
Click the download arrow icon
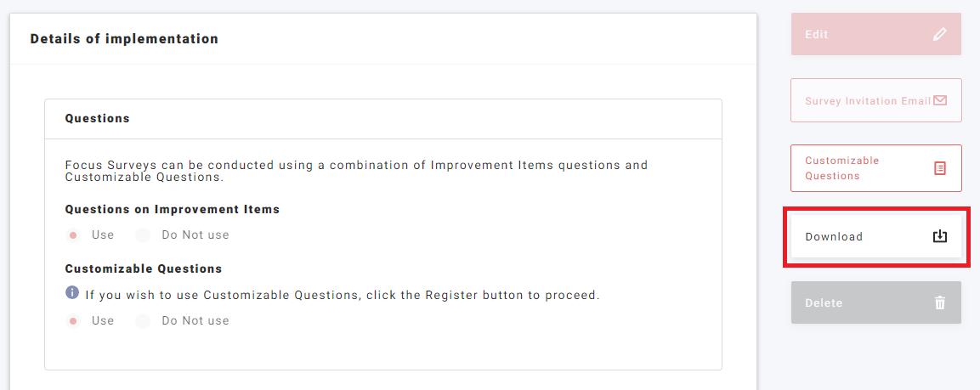[940, 236]
